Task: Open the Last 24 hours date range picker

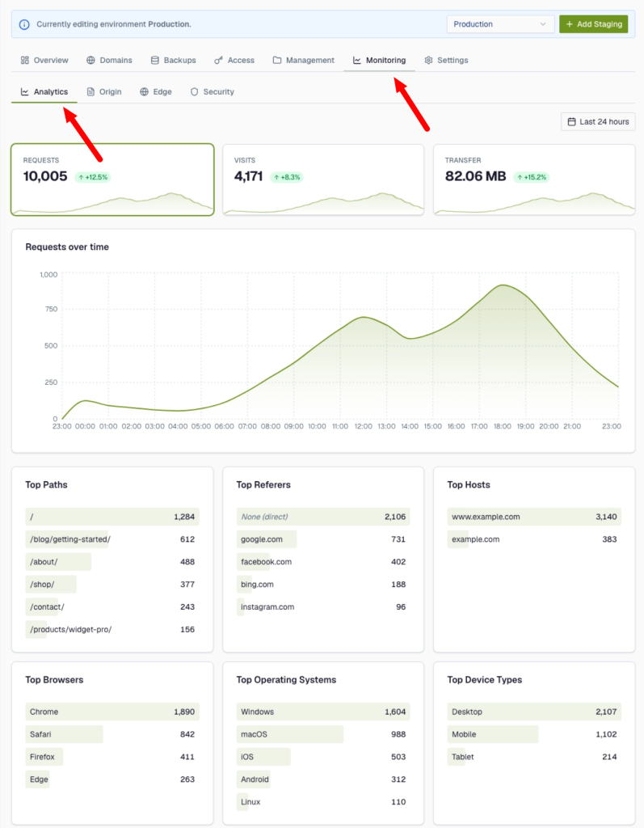Action: 598,121
